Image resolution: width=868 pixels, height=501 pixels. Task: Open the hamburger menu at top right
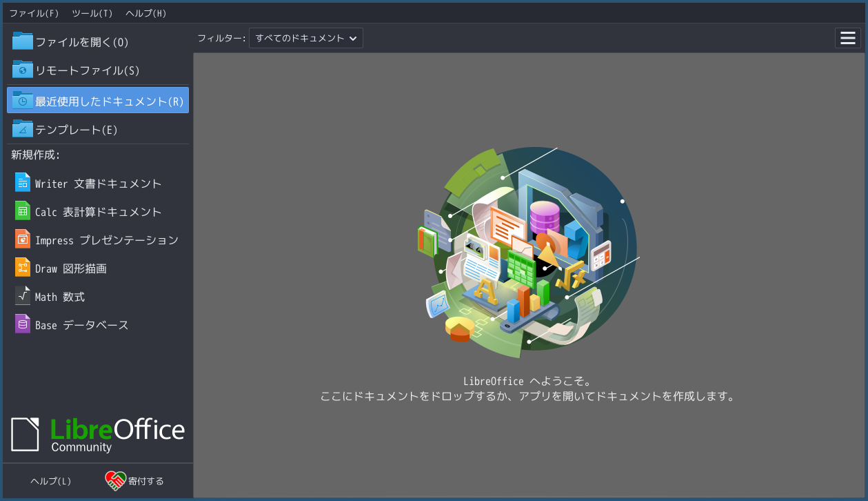point(847,38)
